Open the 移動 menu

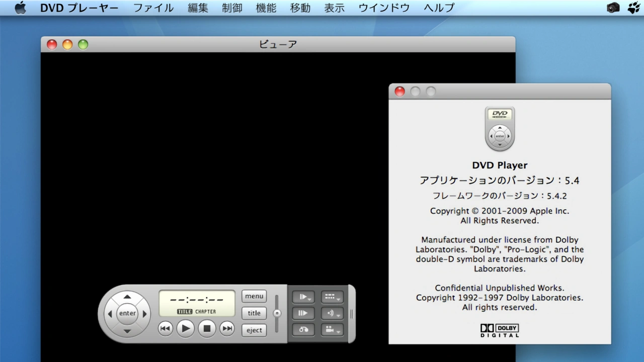coord(300,8)
